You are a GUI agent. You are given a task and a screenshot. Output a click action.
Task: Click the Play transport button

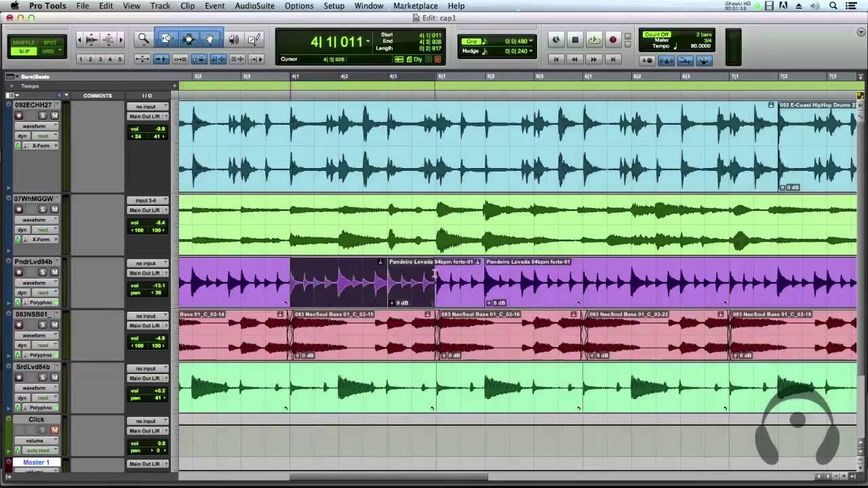pos(594,40)
